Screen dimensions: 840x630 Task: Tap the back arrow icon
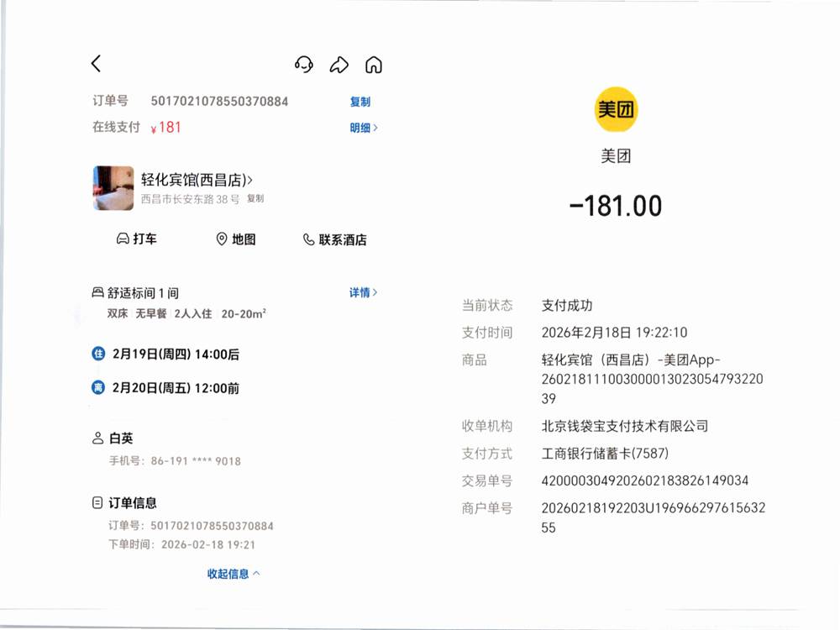click(96, 64)
